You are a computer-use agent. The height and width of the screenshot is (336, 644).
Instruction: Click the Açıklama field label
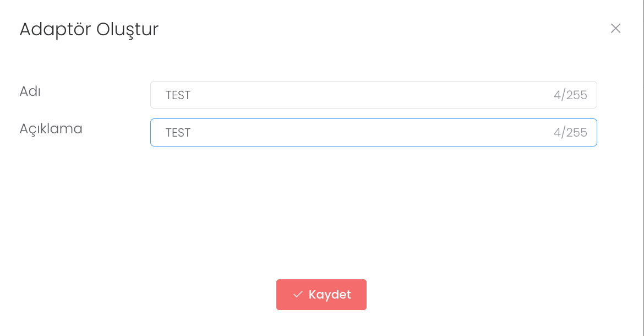[51, 128]
